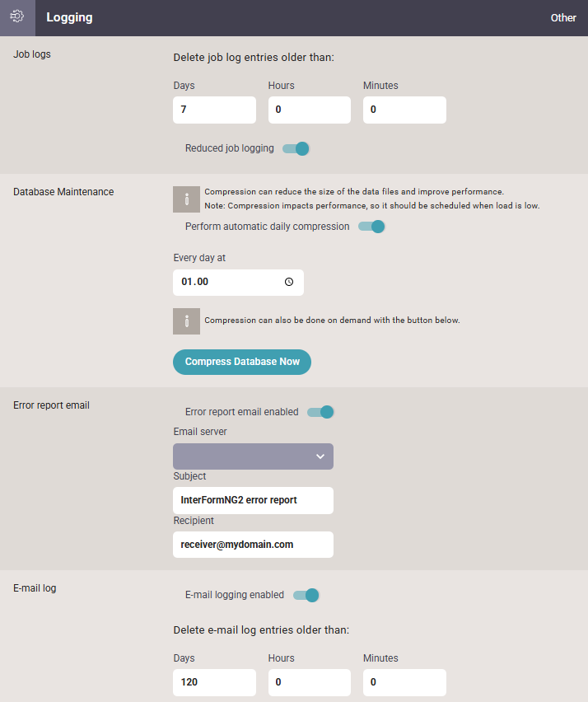The height and width of the screenshot is (702, 588).
Task: Click the clock icon in time field
Action: [x=289, y=282]
